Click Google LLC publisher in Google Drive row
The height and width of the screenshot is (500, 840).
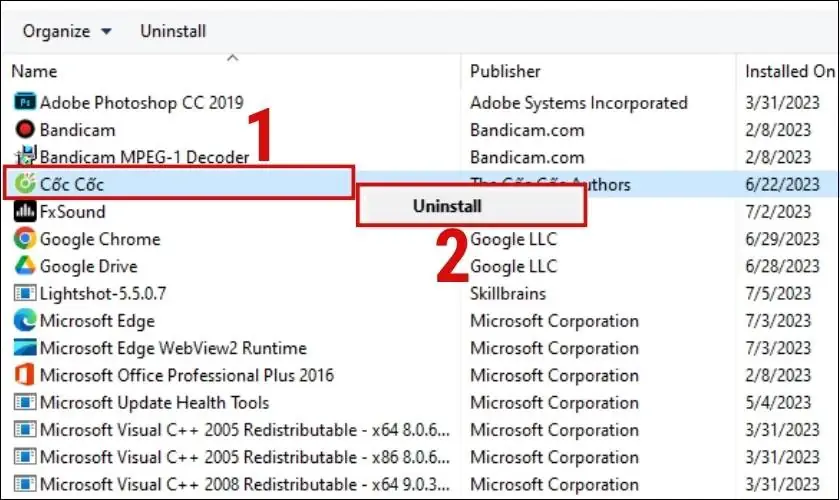[x=513, y=266]
